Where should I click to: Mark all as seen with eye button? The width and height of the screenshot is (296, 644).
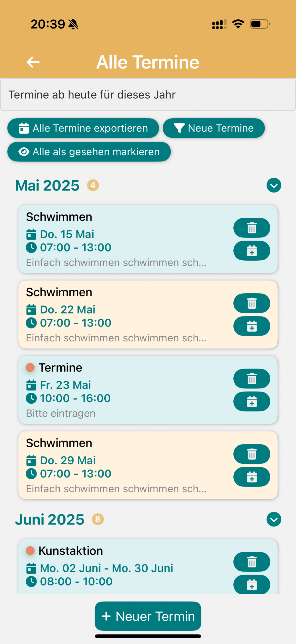[89, 152]
